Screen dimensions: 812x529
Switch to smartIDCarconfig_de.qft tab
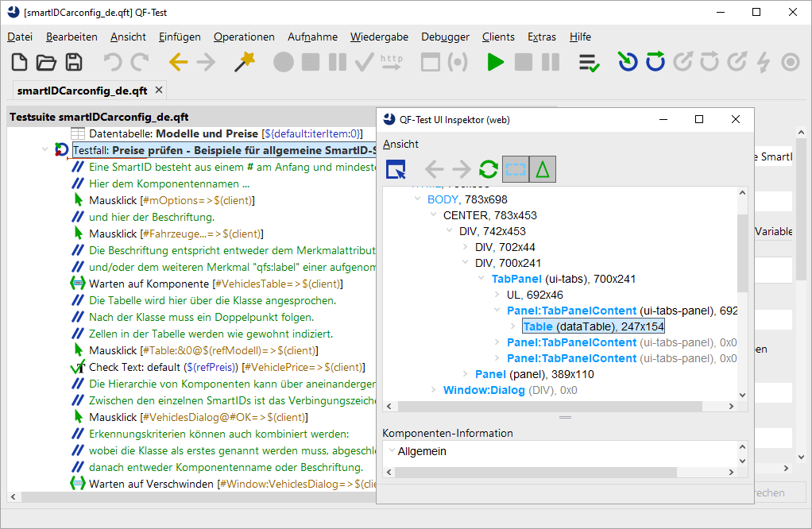tap(83, 91)
